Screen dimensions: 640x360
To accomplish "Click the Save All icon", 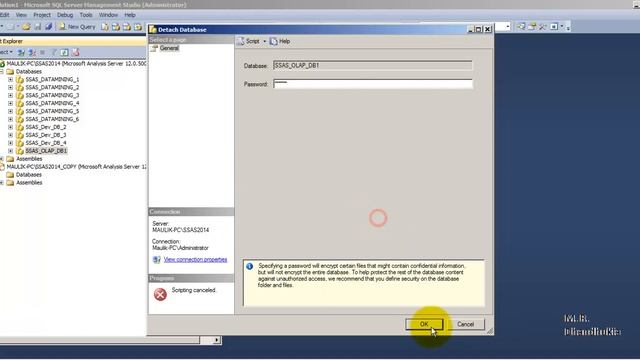I will pyautogui.click(x=49, y=27).
